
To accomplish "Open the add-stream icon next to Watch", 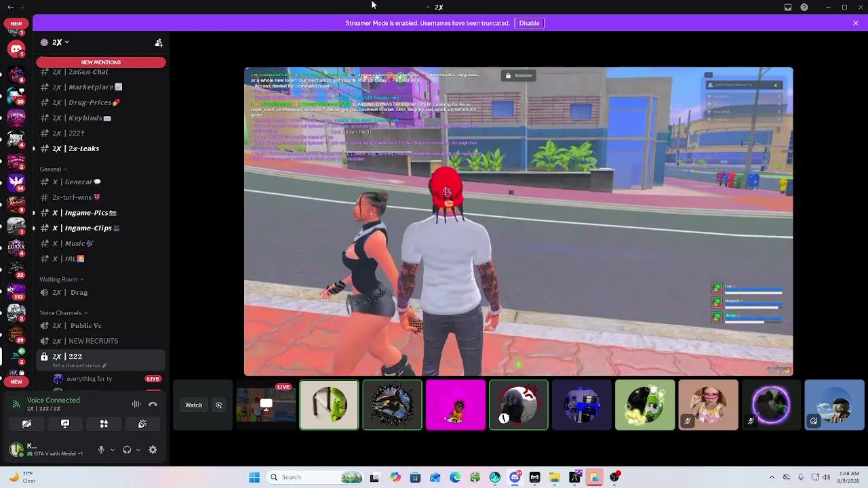I will coord(219,405).
